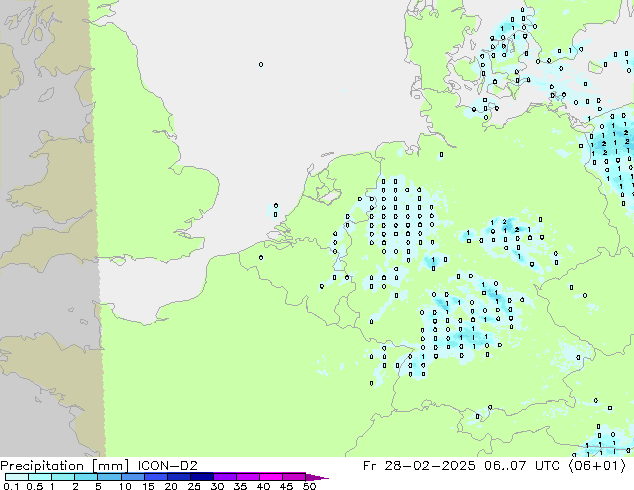The width and height of the screenshot is (634, 490).
Task: Click the date '28-02-2025' text
Action: tap(430, 466)
